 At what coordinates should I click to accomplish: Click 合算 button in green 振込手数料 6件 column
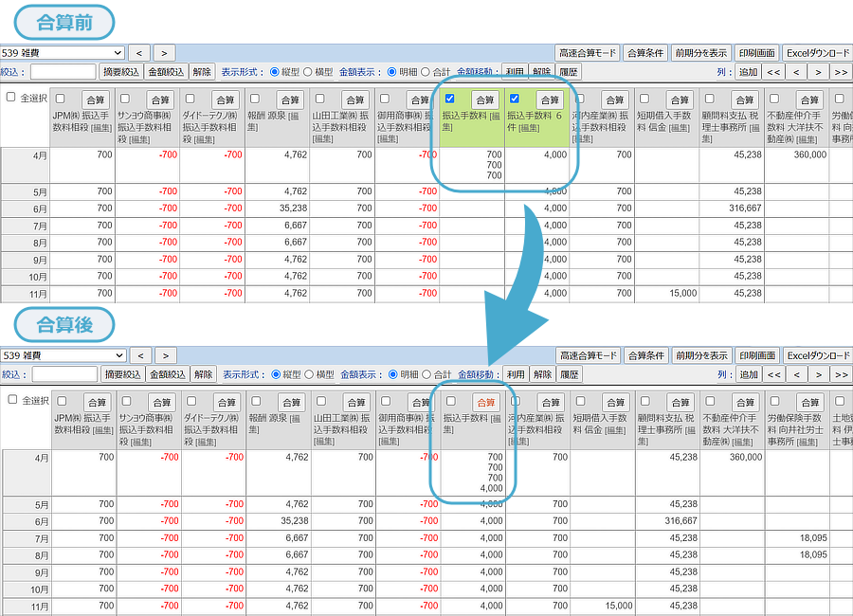point(550,100)
